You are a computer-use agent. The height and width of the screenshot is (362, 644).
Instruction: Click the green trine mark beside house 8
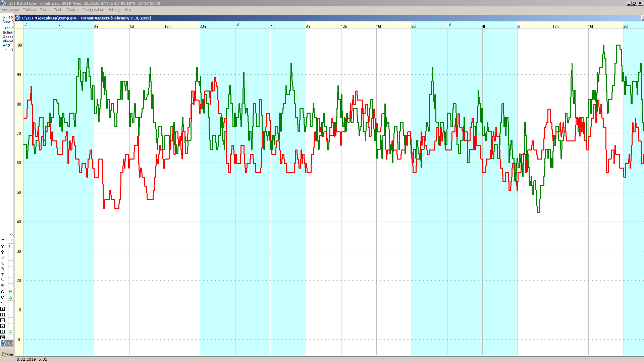tap(11, 331)
